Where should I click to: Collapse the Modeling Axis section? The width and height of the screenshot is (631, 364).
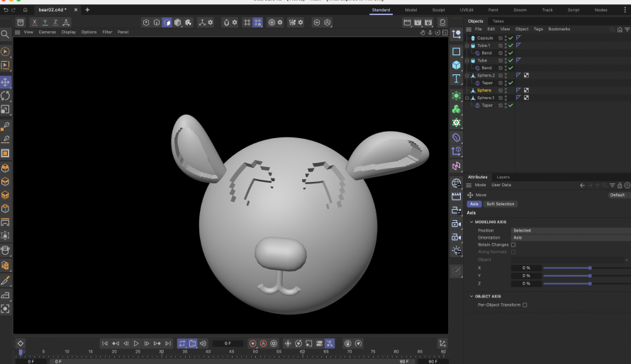tap(470, 222)
